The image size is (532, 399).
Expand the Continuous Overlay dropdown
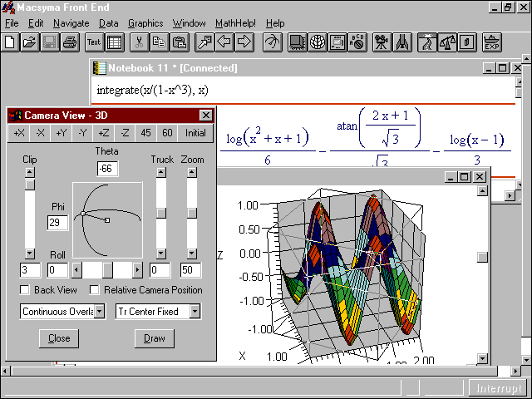tap(100, 312)
